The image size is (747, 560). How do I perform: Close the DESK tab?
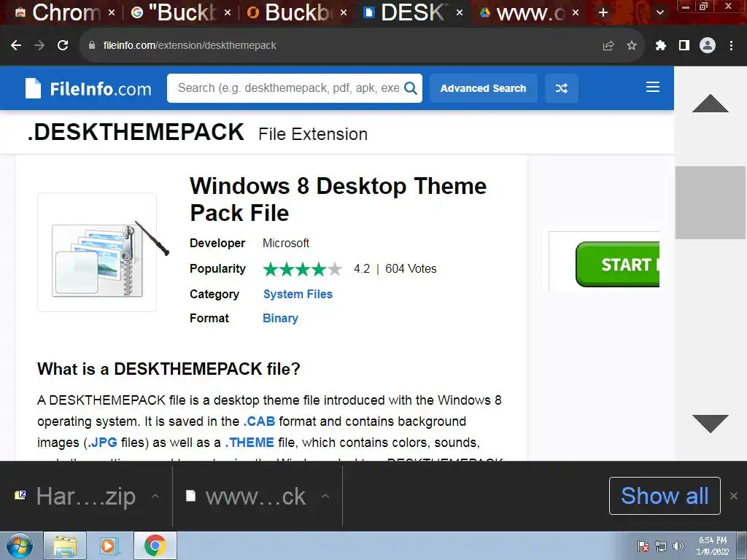click(460, 12)
